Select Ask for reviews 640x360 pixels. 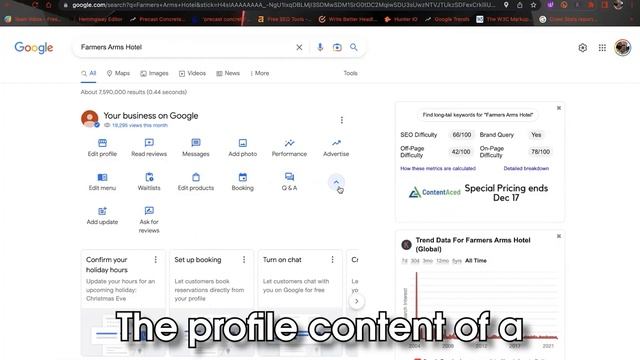149,220
